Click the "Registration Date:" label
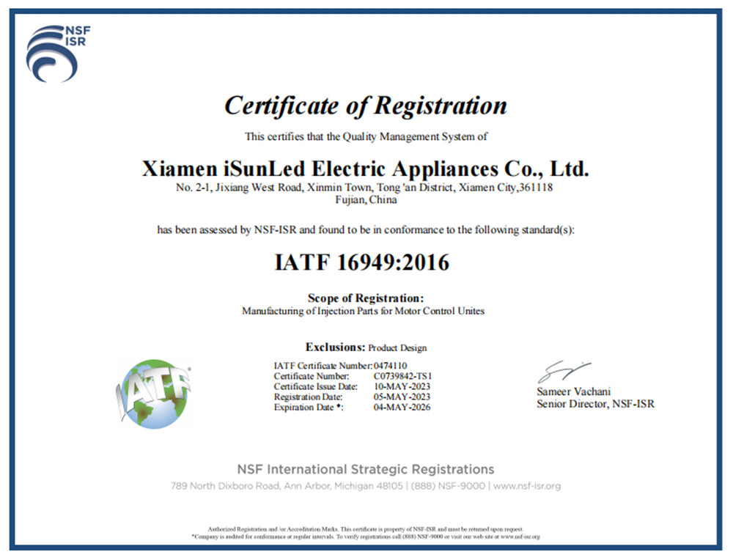This screenshot has width=733, height=560. point(308,397)
